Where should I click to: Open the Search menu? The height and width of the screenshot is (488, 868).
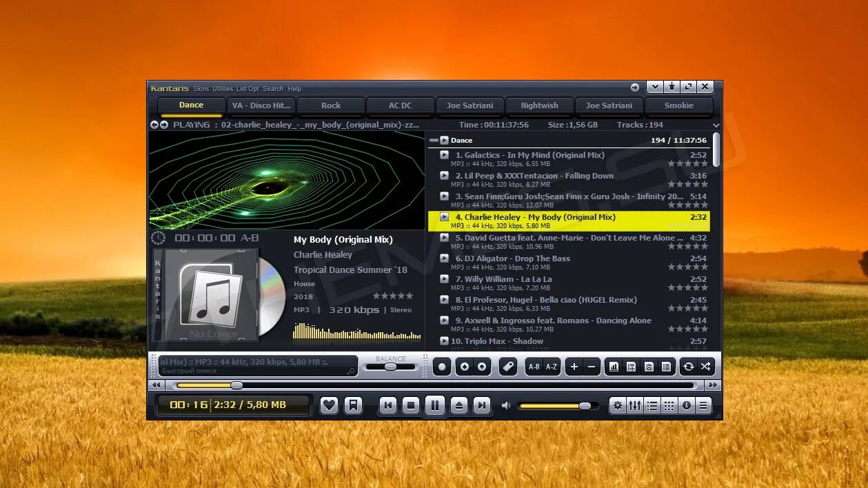click(x=273, y=88)
